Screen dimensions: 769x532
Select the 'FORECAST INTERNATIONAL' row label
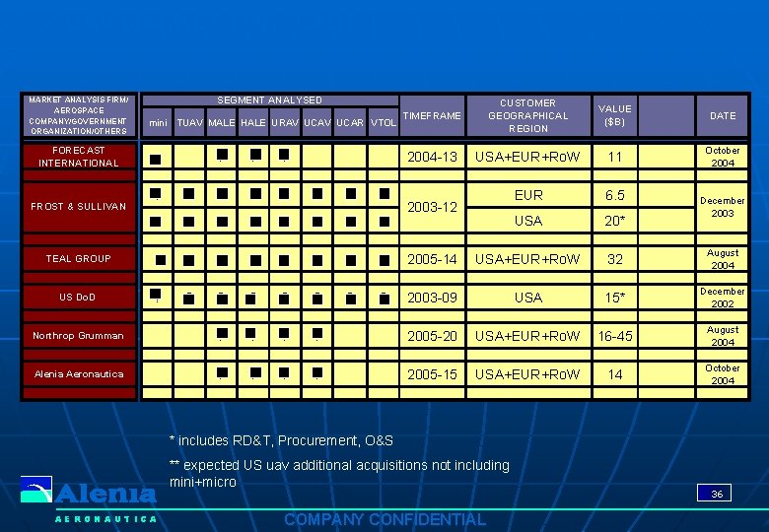(x=79, y=157)
